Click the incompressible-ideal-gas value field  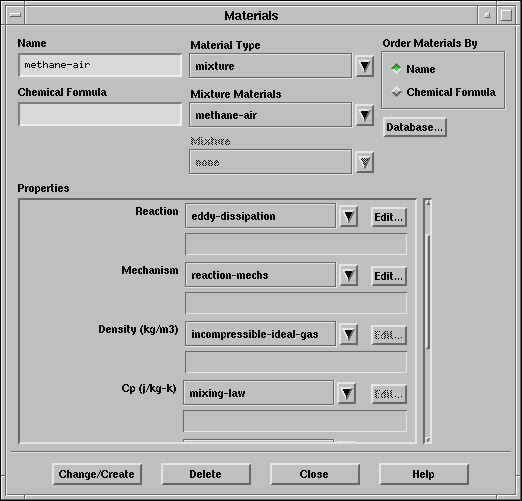tap(260, 334)
